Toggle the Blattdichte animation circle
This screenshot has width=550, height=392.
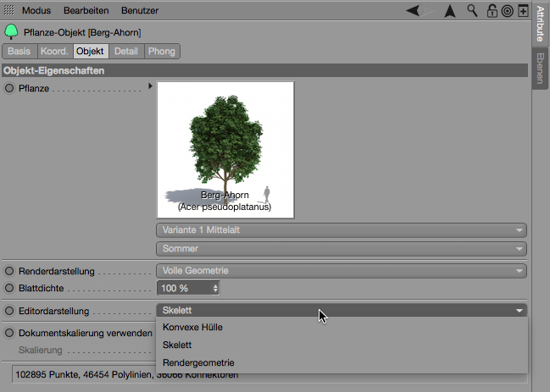(9, 288)
